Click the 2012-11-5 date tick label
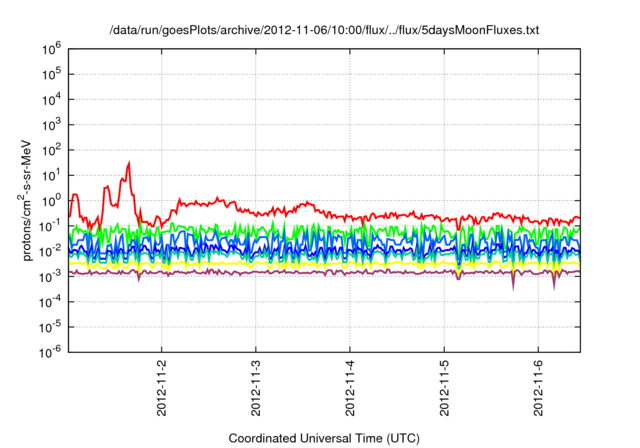The height and width of the screenshot is (448, 640). (444, 388)
